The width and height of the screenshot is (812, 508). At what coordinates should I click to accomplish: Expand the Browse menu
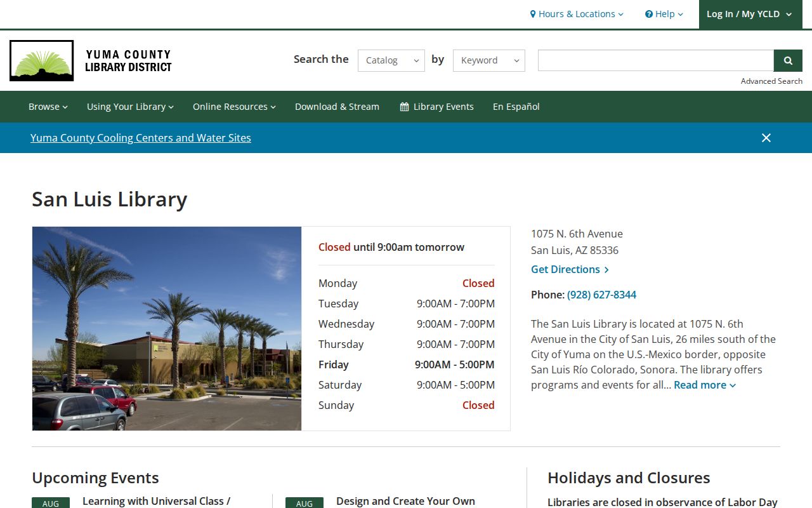pos(48,107)
